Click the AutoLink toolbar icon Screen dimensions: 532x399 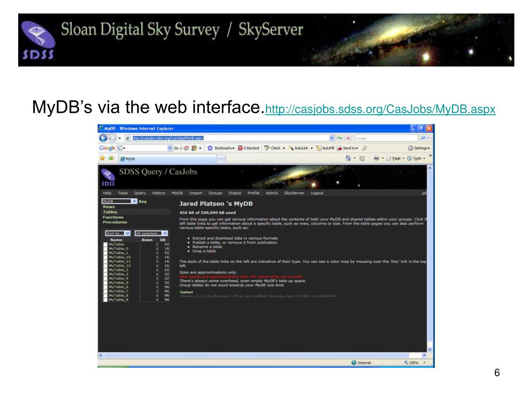(x=291, y=148)
